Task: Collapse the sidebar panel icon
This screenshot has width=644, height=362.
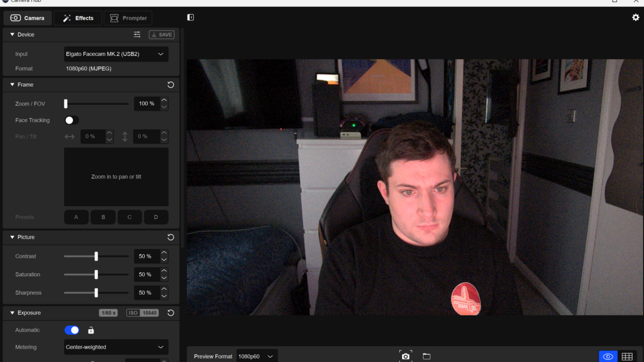Action: point(190,17)
